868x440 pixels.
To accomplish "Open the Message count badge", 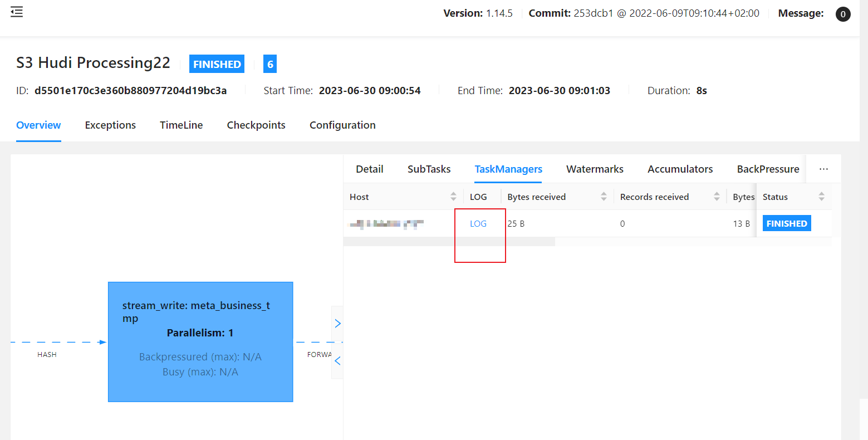I will pyautogui.click(x=843, y=14).
